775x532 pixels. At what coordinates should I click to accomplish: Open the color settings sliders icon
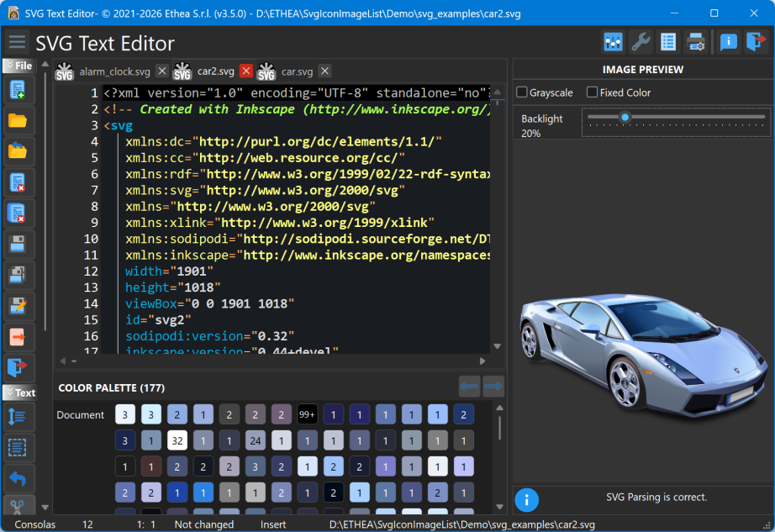[613, 42]
